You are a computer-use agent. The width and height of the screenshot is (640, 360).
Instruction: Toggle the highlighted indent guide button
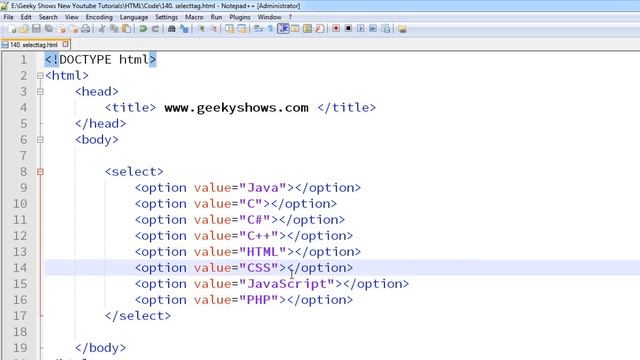(283, 29)
